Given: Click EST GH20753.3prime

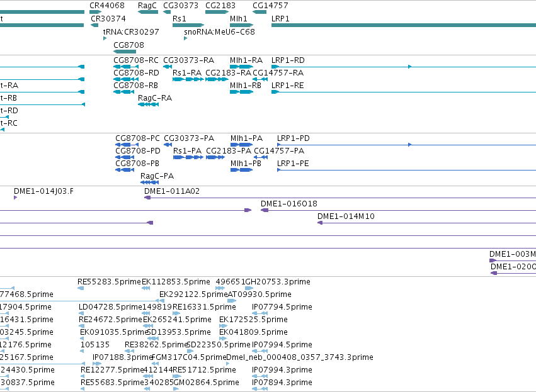Looking at the screenshot, I should (x=278, y=282).
